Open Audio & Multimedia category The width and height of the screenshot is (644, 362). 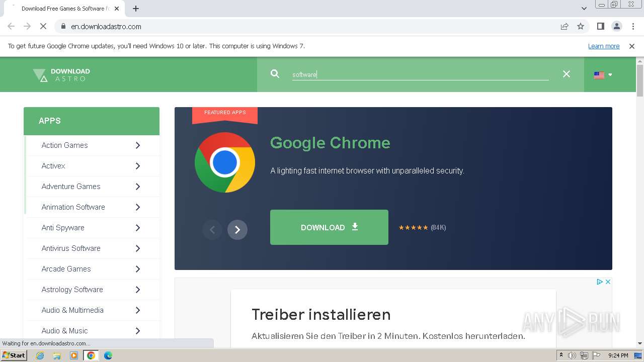tap(72, 310)
